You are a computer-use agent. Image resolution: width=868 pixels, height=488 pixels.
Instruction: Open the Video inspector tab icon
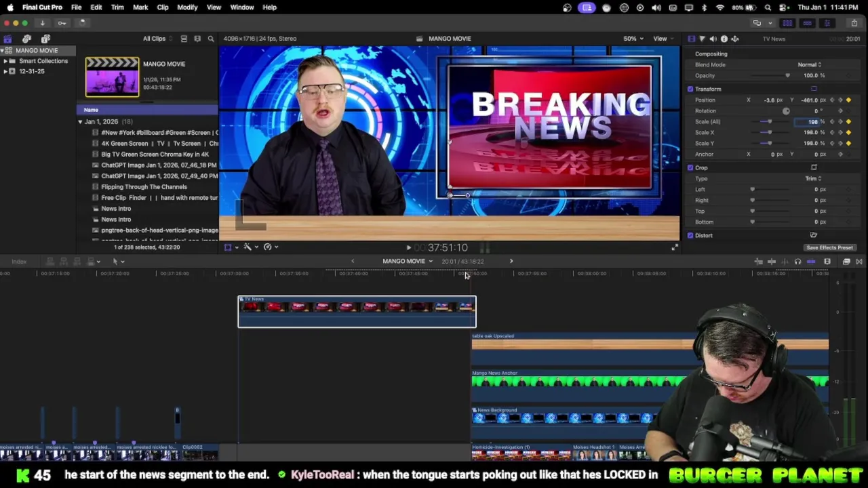691,39
